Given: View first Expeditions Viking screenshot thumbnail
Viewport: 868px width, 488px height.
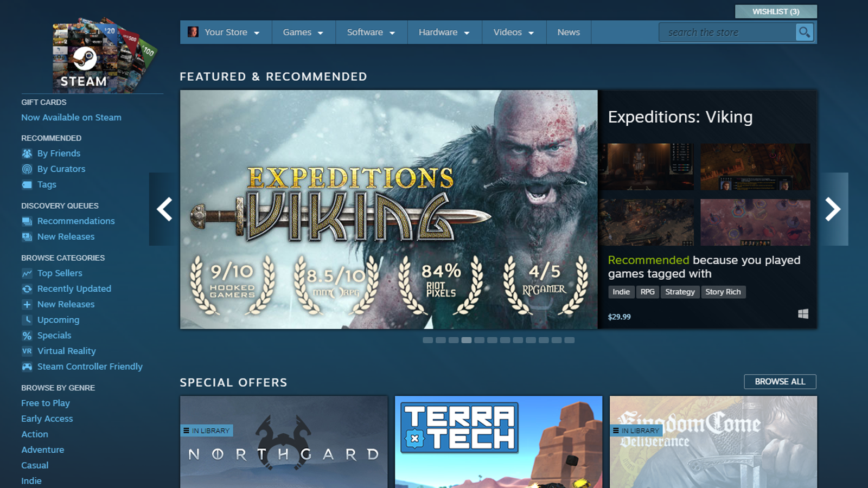Looking at the screenshot, I should [x=646, y=167].
